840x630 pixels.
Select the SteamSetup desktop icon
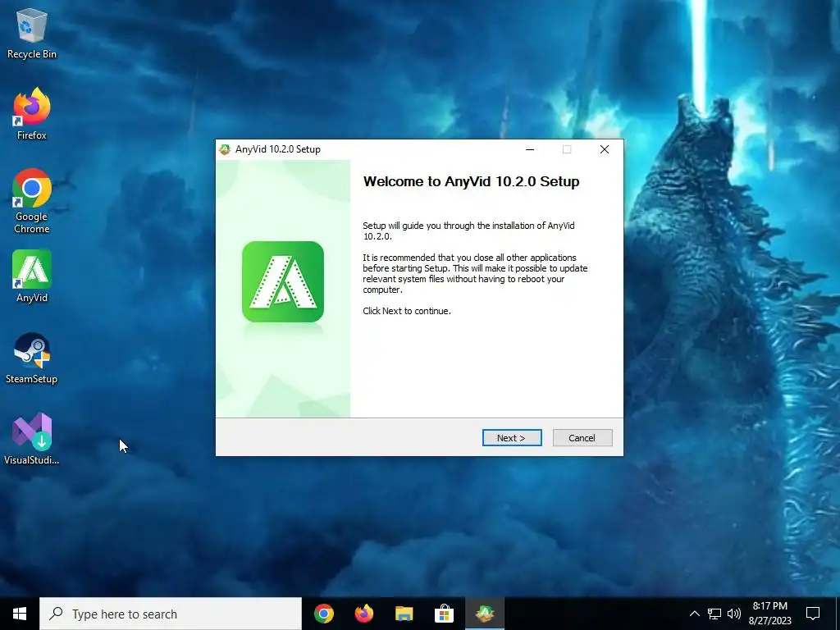(32, 358)
